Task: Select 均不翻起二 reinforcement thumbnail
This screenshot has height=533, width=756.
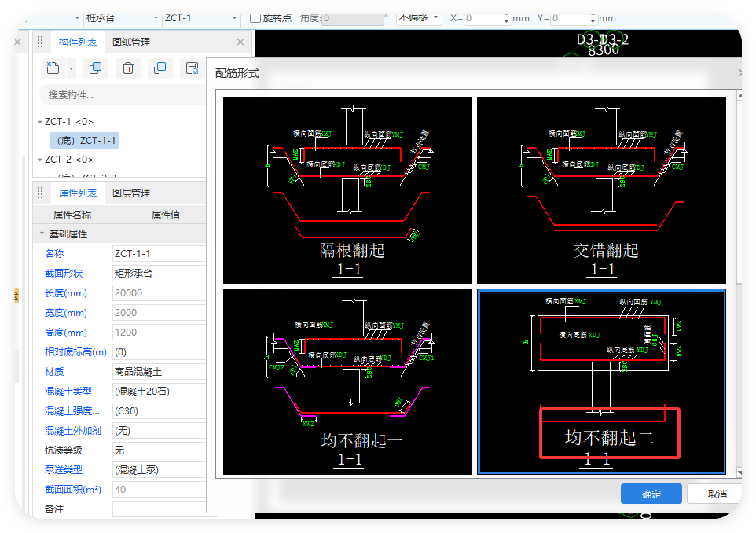Action: pos(601,381)
